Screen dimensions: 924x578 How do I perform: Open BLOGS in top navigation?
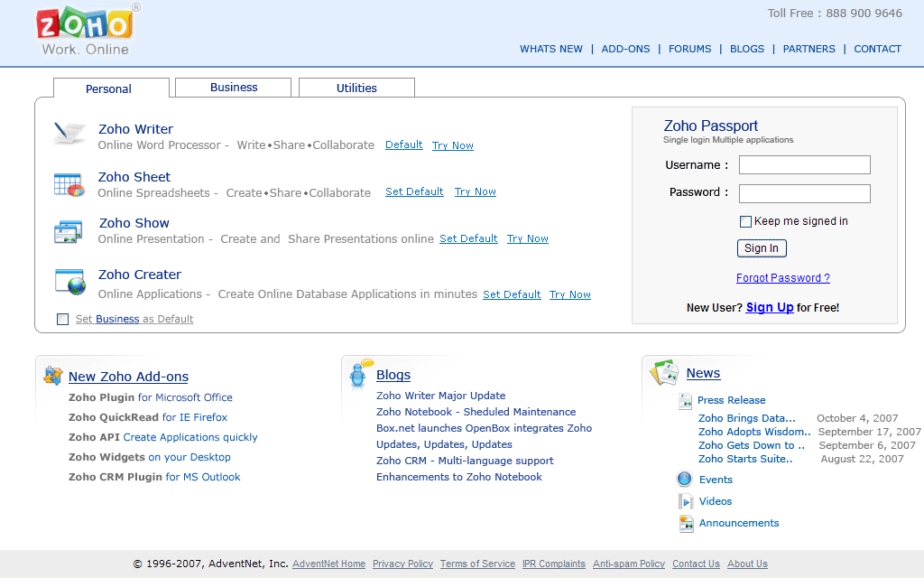[x=746, y=49]
